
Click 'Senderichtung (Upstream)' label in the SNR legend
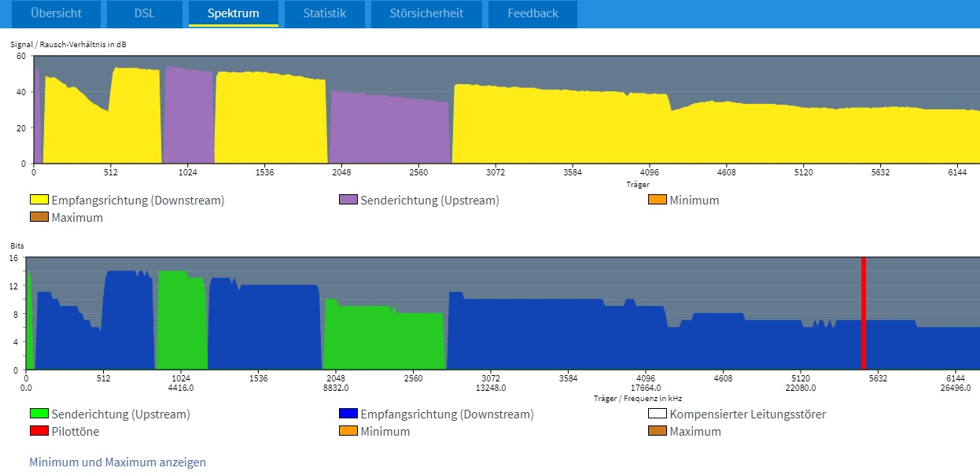430,201
